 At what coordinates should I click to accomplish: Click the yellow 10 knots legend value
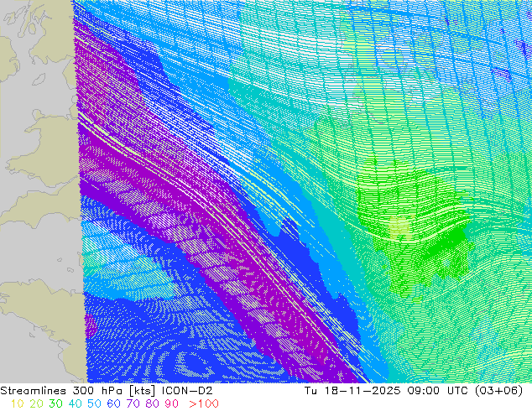pos(18,403)
